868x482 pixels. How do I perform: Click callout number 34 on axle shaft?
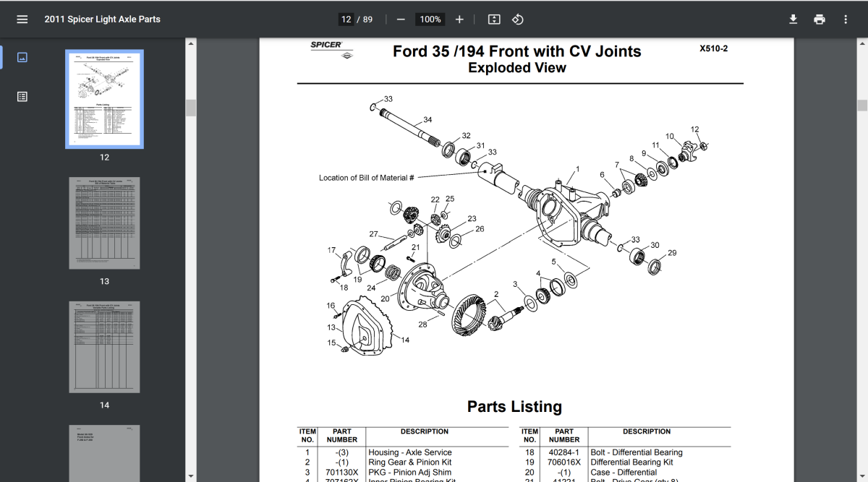427,120
